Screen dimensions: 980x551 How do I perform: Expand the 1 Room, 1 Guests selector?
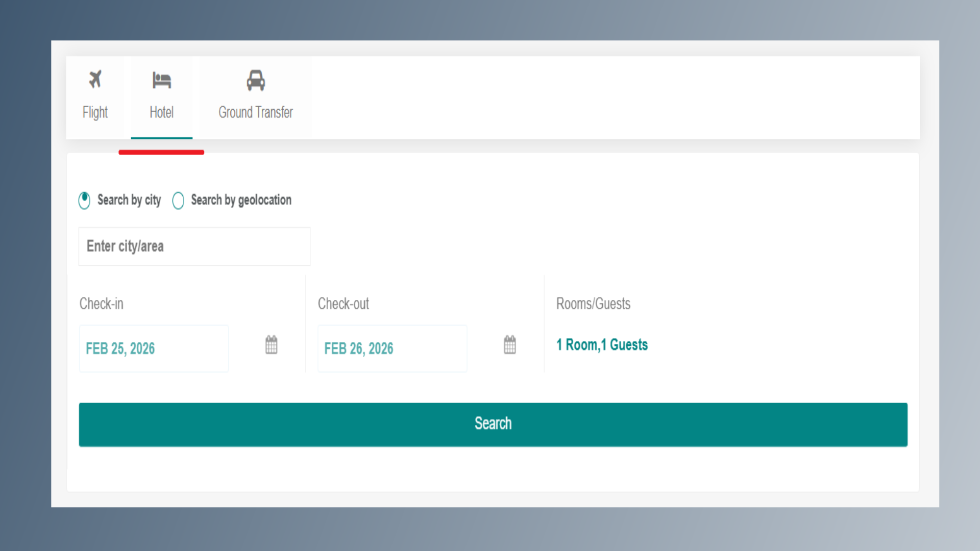[602, 345]
